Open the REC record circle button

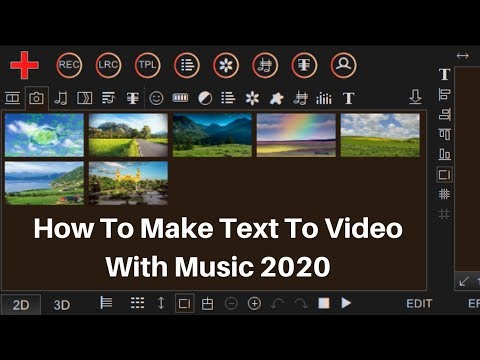pos(69,65)
